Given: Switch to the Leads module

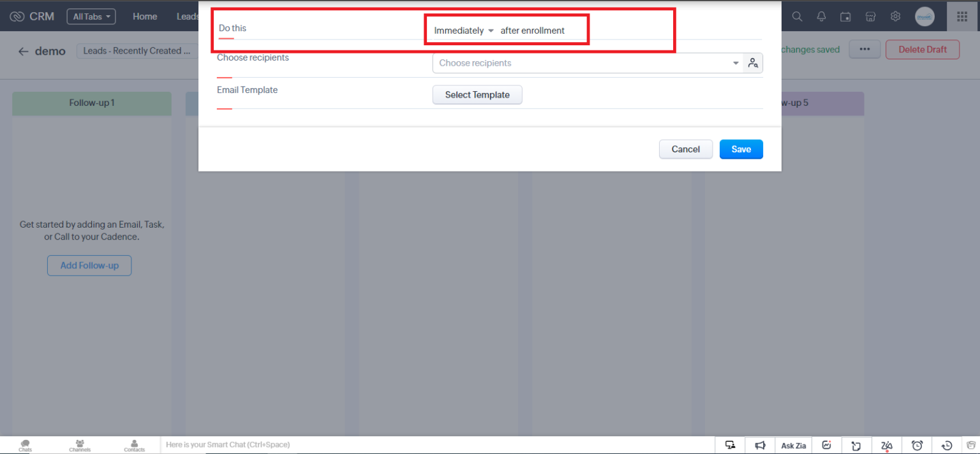Looking at the screenshot, I should tap(187, 16).
